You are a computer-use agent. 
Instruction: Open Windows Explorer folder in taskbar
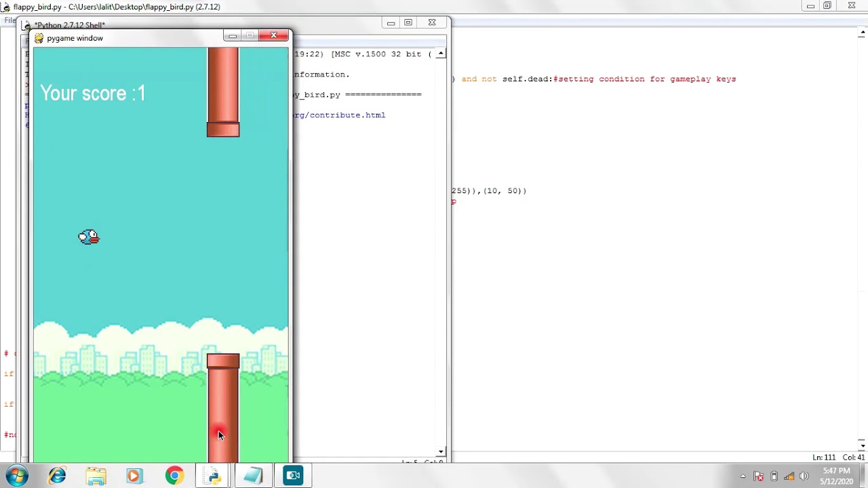96,476
